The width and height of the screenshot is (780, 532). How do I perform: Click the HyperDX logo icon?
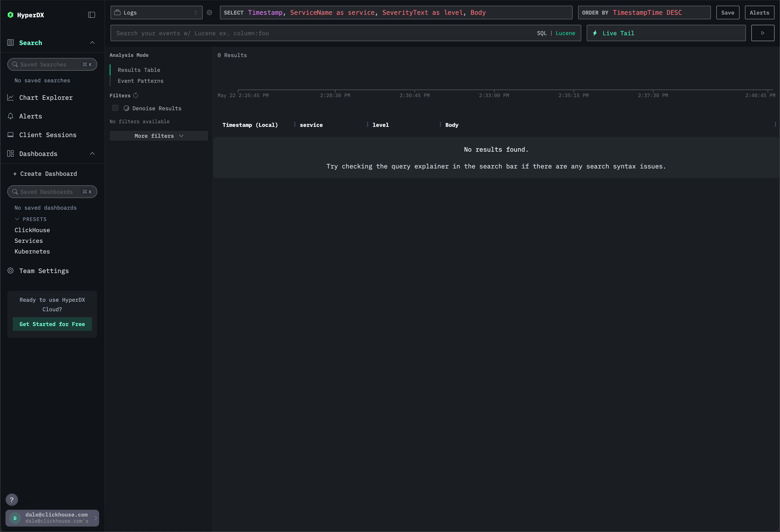10,15
